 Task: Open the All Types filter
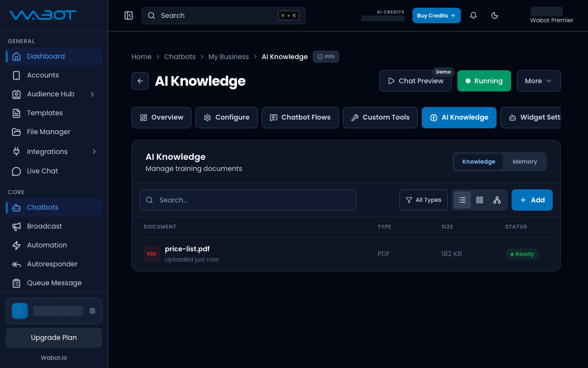[x=424, y=200]
